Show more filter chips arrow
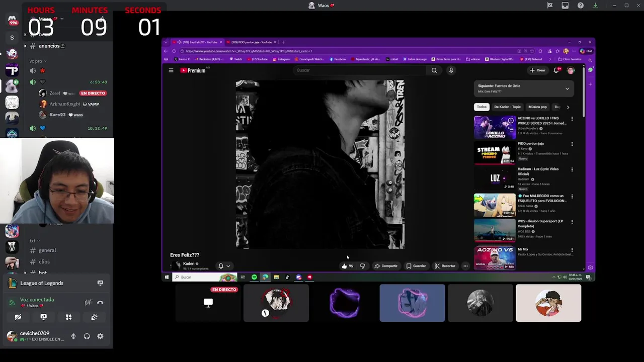Image resolution: width=644 pixels, height=362 pixels. (568, 107)
